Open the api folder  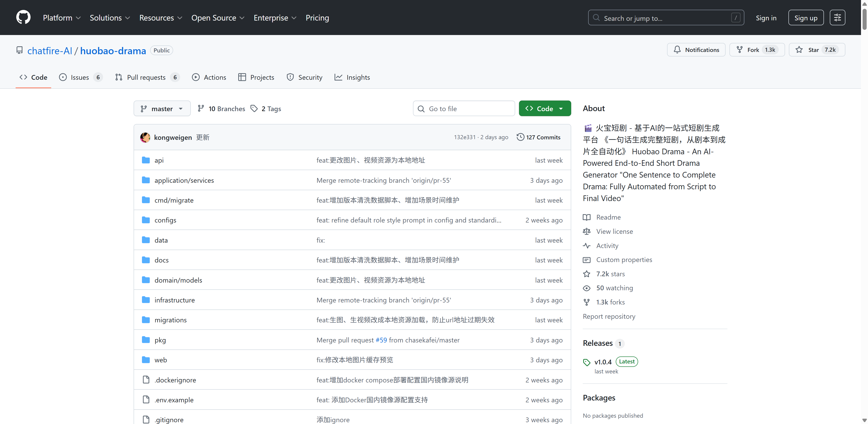pyautogui.click(x=159, y=160)
